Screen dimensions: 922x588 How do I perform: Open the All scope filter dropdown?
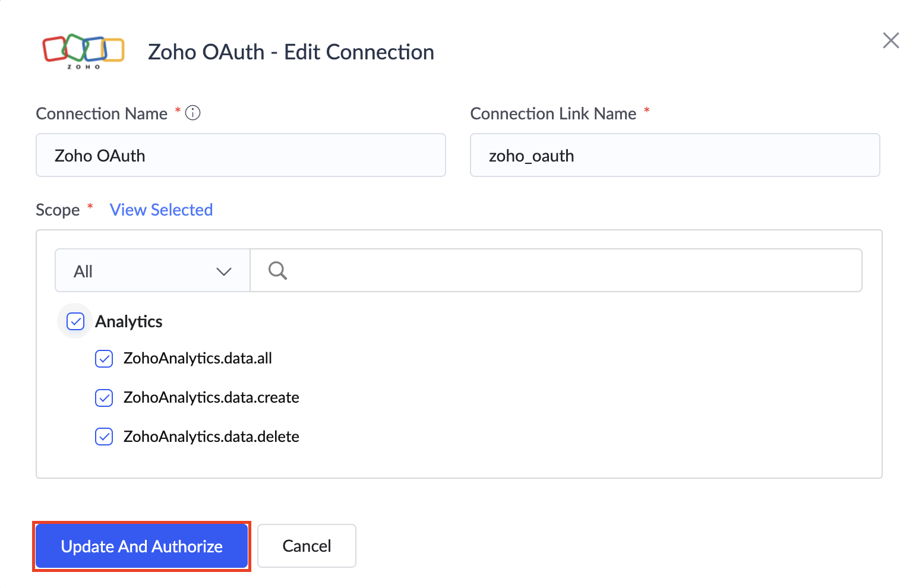(x=152, y=271)
